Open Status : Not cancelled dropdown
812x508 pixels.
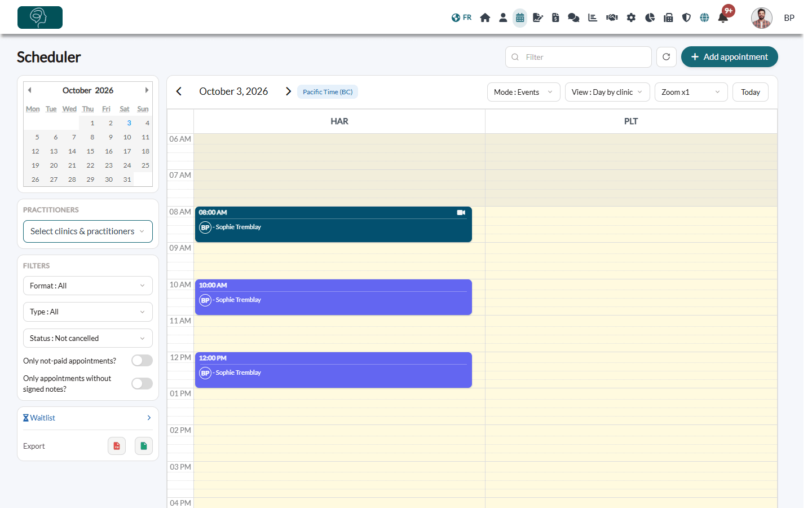(x=88, y=338)
